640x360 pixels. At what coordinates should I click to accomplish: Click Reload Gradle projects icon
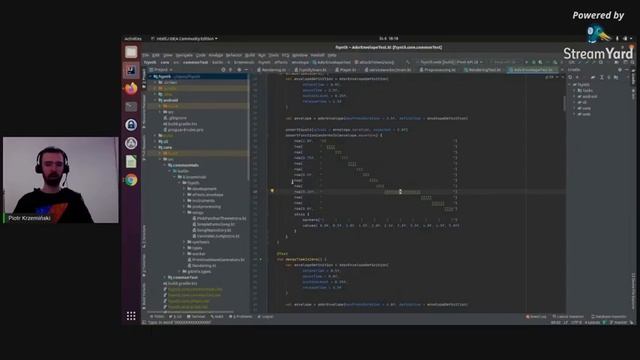pos(571,77)
